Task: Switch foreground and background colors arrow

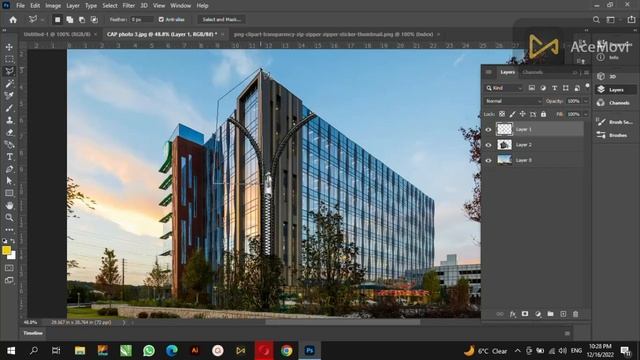Action: pyautogui.click(x=13, y=241)
